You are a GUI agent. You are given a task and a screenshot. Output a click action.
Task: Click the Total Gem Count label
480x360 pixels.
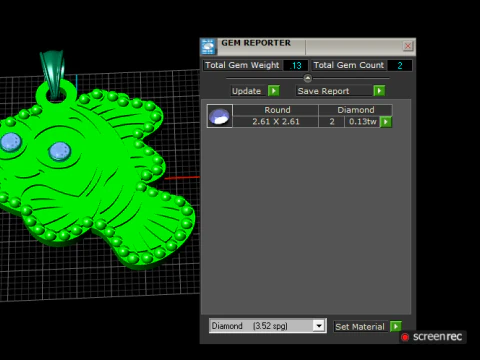[349, 65]
